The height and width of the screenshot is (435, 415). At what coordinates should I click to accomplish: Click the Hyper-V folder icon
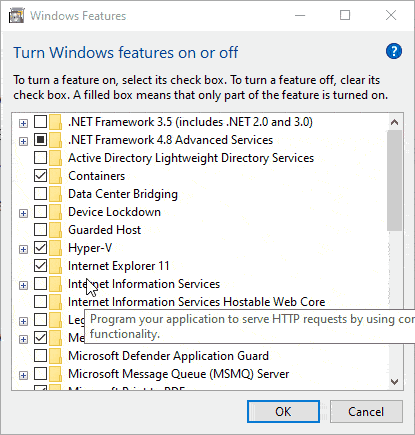55,248
